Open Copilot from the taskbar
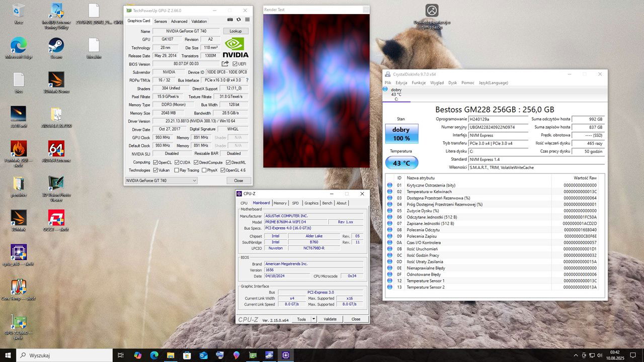Screen dimensions: 644x362 coord(137,355)
